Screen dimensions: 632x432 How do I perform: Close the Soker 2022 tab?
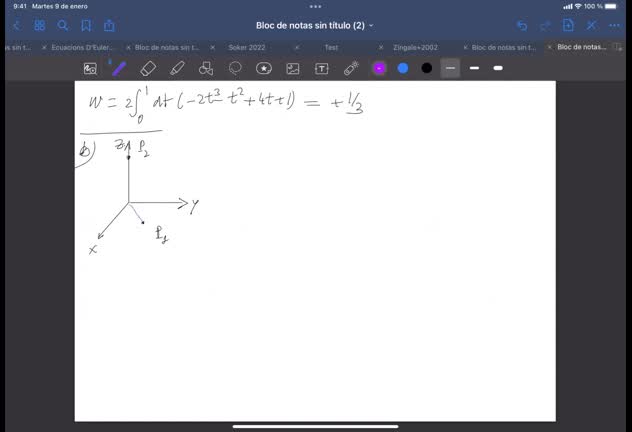click(213, 48)
